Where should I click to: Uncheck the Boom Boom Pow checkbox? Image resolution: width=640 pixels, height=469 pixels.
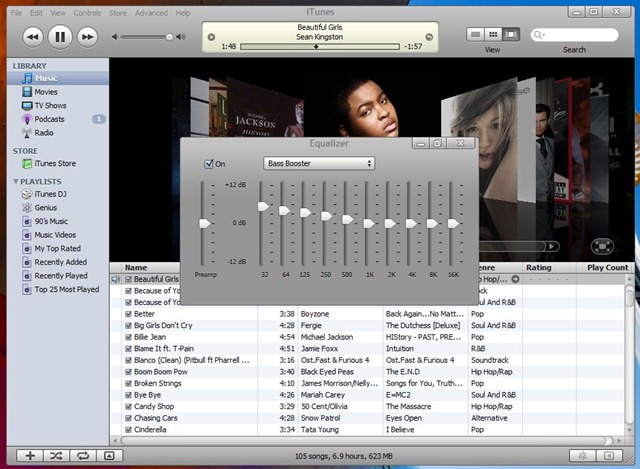(x=128, y=372)
